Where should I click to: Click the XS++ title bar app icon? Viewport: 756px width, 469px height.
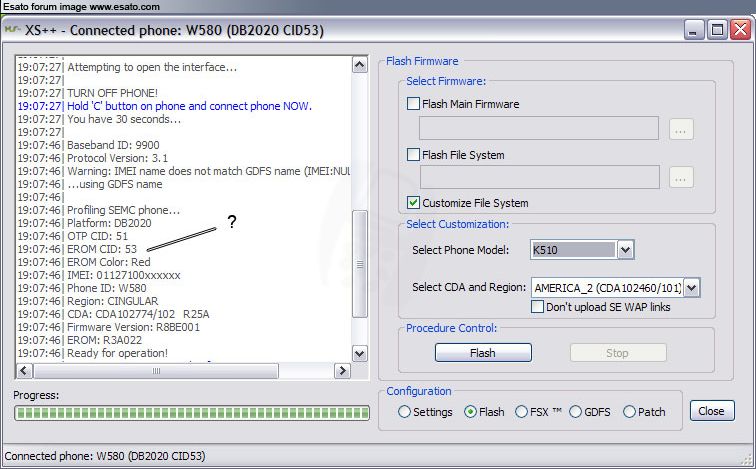(x=12, y=29)
